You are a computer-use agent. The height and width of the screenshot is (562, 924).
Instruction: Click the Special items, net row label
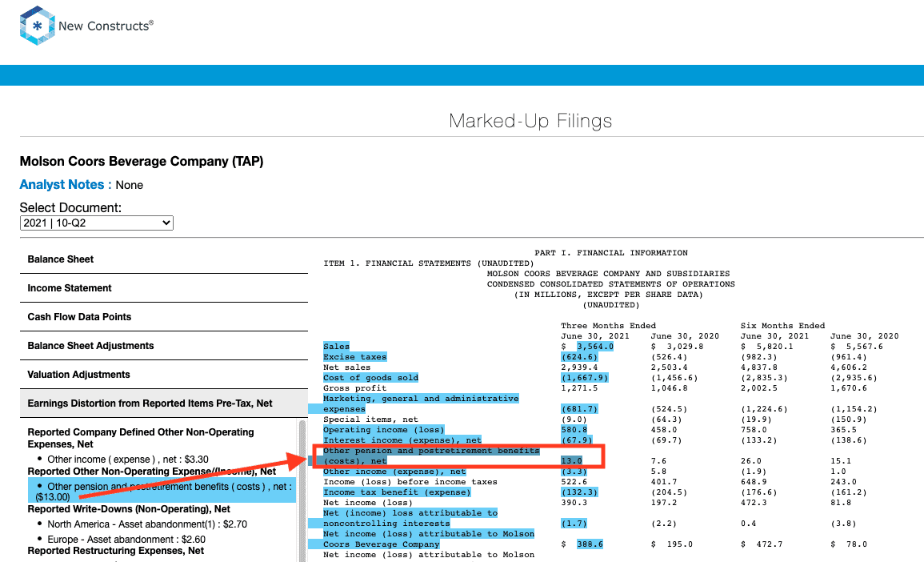370,419
